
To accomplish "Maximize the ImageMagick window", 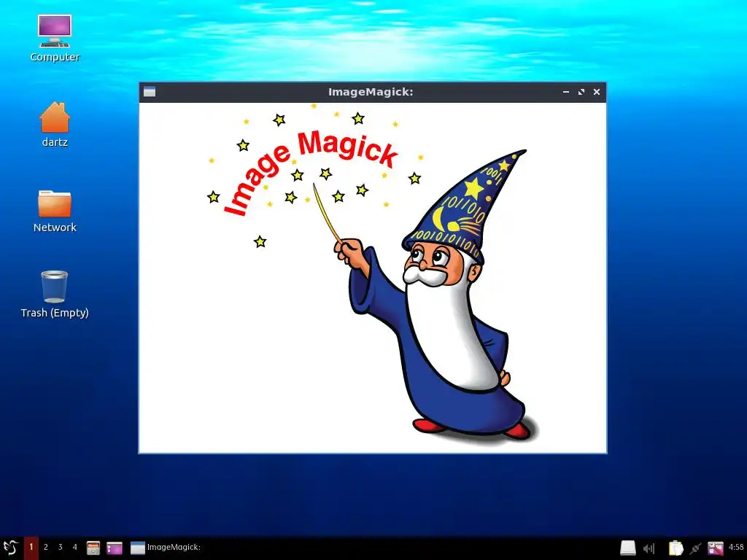I will click(581, 92).
